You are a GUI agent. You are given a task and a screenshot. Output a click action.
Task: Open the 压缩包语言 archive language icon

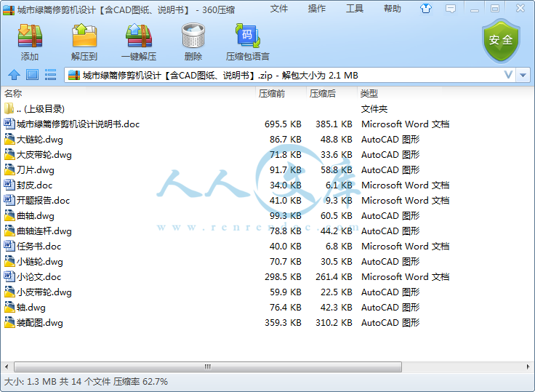[x=248, y=36]
